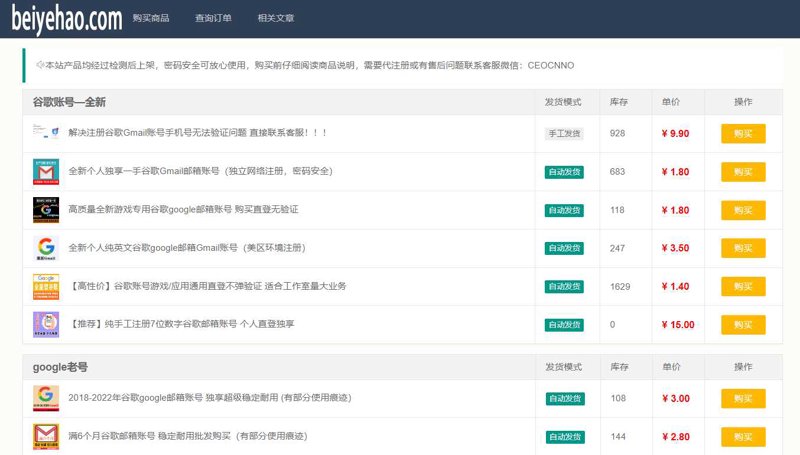Open the 购买商品 menu item

coord(151,18)
